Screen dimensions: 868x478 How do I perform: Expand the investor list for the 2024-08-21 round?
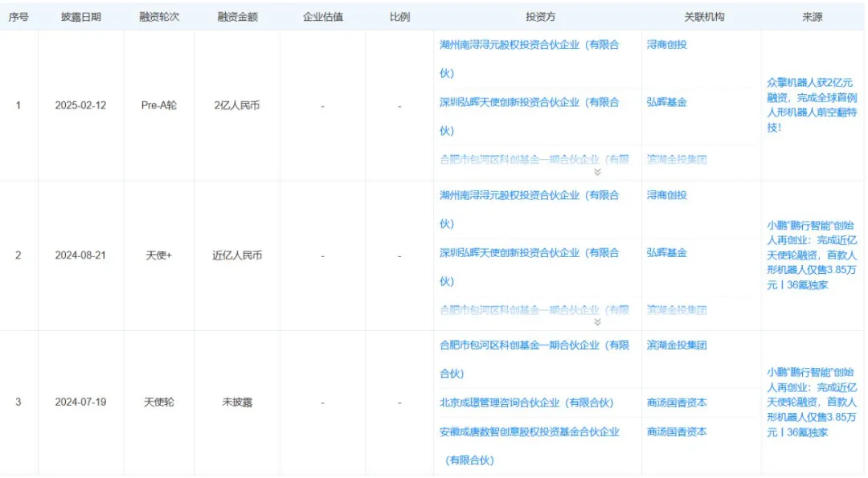coord(597,322)
